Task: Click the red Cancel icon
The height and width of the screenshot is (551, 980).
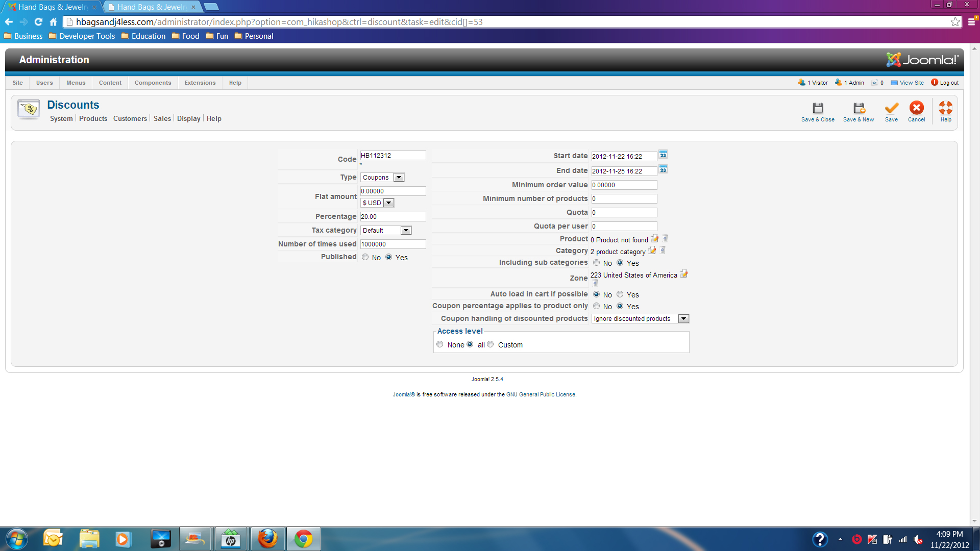Action: pos(916,108)
